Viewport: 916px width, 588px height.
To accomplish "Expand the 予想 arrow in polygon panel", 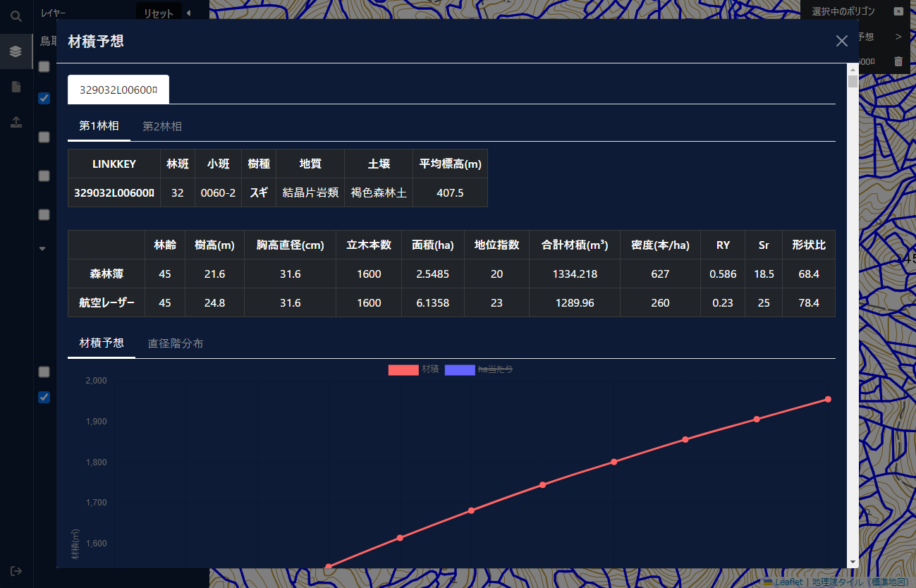I will (898, 37).
